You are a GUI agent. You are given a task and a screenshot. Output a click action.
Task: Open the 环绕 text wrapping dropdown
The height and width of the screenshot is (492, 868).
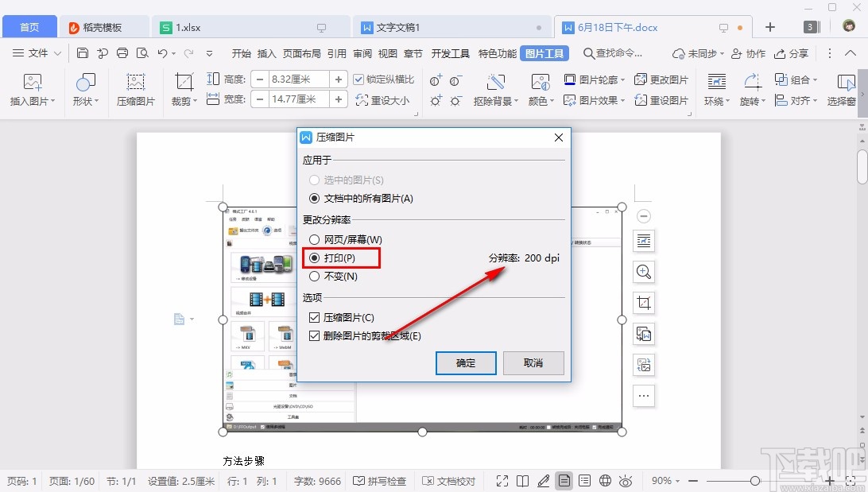tap(715, 99)
